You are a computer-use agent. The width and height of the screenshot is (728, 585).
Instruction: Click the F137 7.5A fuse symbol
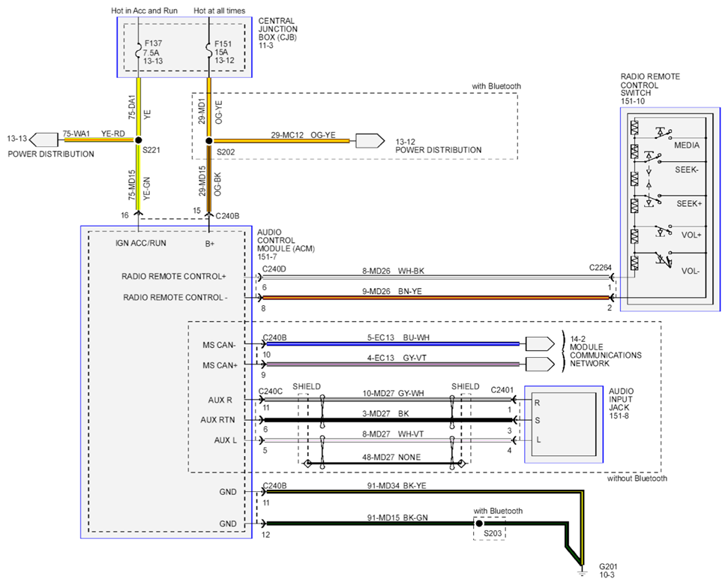pyautogui.click(x=138, y=51)
